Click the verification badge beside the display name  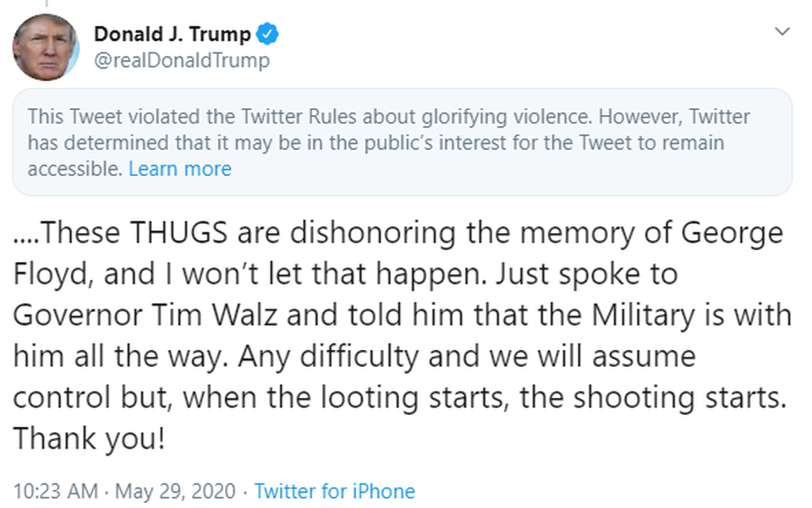(x=267, y=34)
